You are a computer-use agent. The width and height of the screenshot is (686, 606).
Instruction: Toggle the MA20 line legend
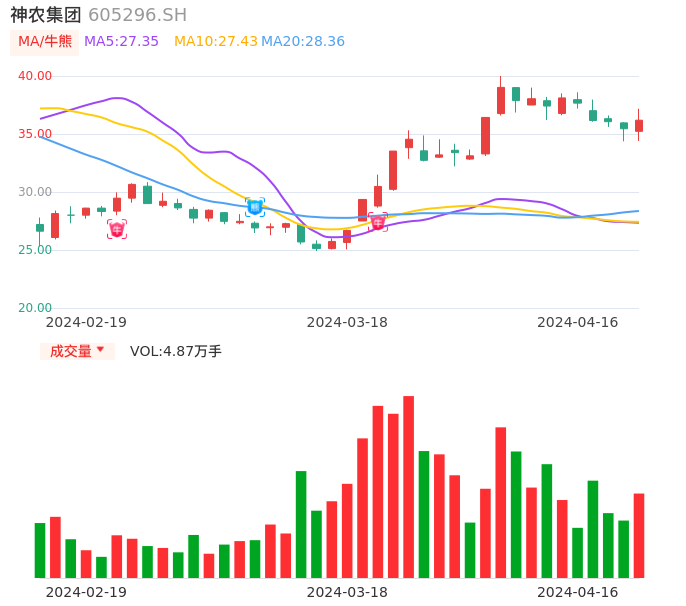[x=302, y=42]
